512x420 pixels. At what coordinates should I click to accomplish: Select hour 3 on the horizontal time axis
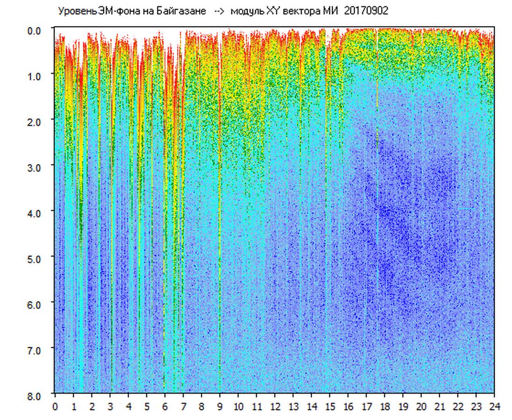(x=110, y=406)
